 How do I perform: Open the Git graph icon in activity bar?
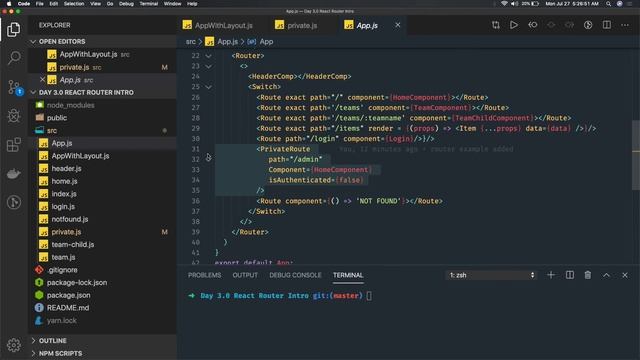click(x=14, y=202)
